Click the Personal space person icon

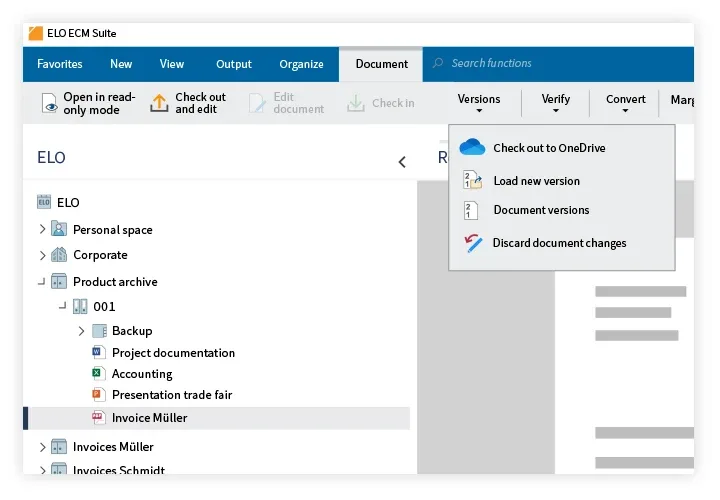[59, 229]
